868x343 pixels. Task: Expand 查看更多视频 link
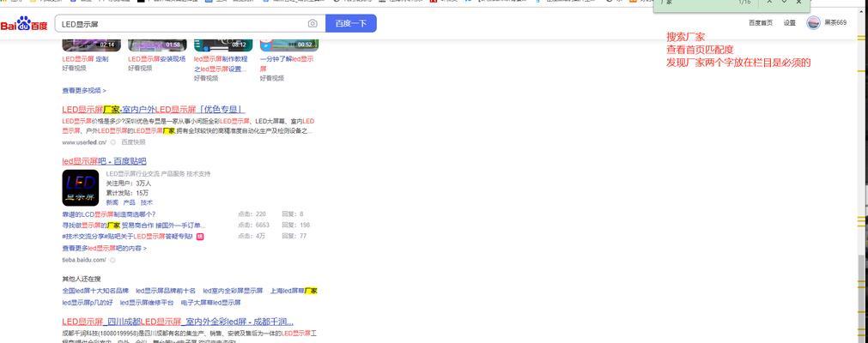[84, 90]
